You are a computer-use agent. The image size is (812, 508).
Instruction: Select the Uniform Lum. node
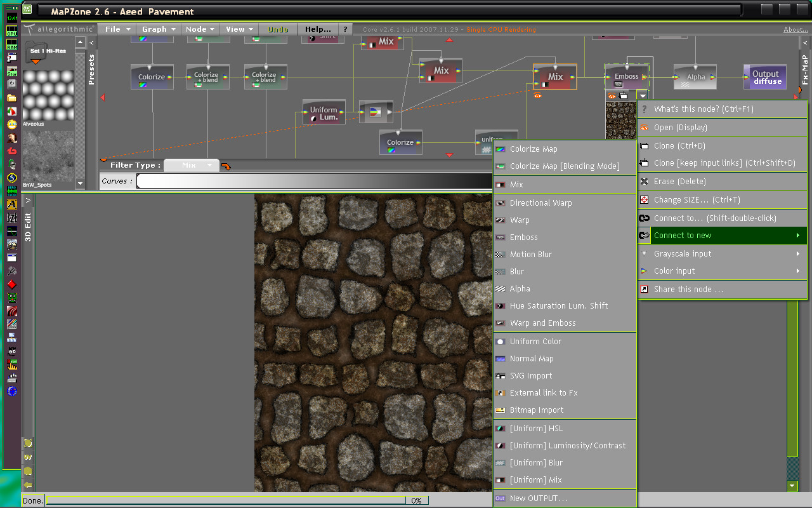point(324,112)
